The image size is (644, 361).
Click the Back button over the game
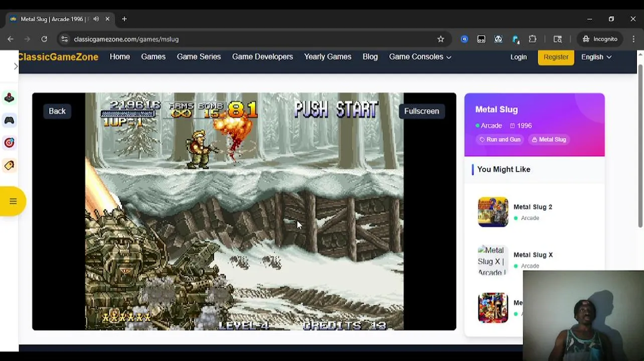(57, 111)
